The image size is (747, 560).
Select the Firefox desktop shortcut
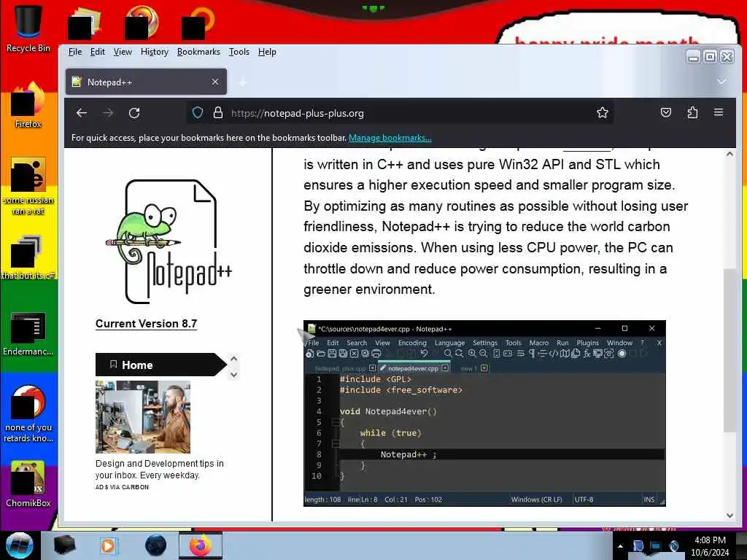(x=28, y=105)
